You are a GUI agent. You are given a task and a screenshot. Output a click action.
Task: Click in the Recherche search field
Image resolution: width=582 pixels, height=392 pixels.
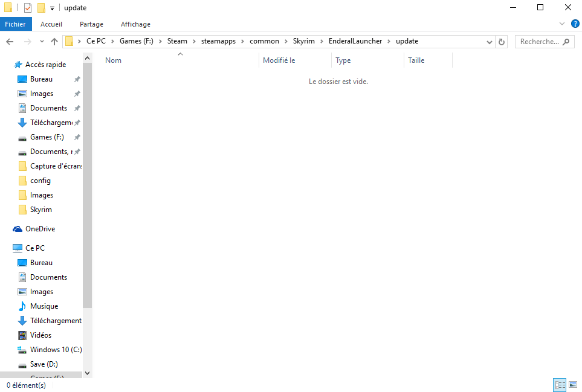coord(539,42)
